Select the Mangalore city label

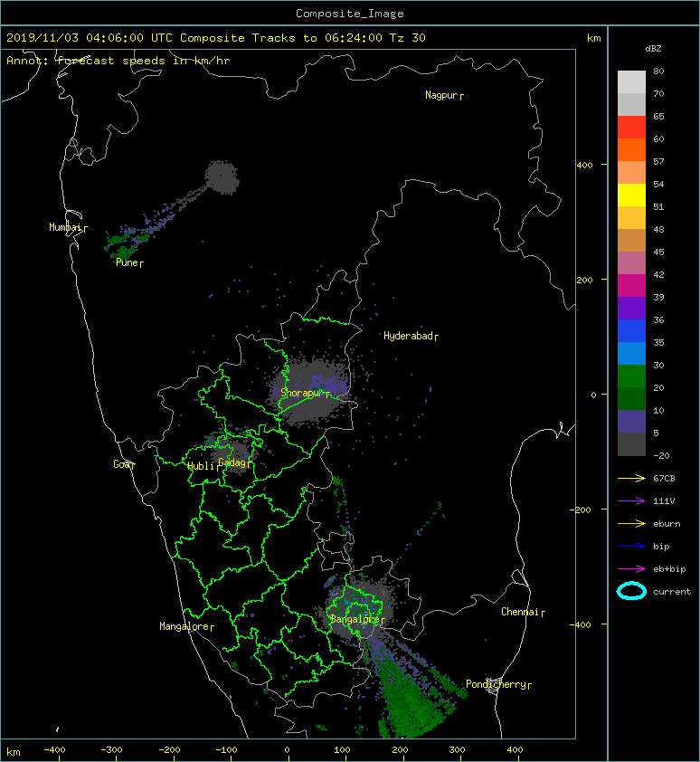tap(186, 626)
